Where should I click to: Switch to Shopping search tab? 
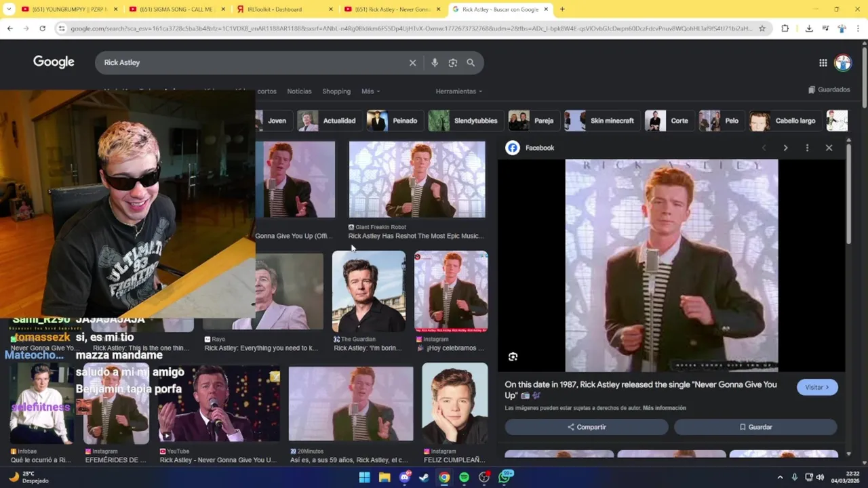point(336,91)
